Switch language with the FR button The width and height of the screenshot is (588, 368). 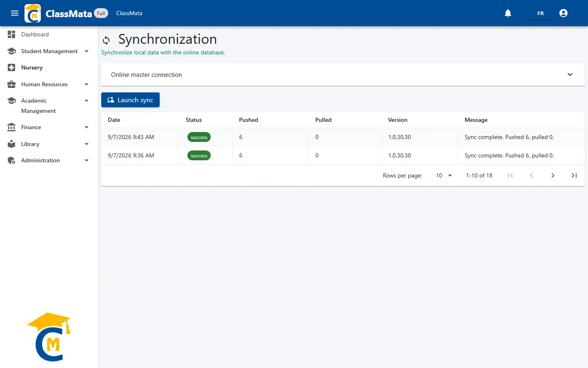tap(541, 13)
